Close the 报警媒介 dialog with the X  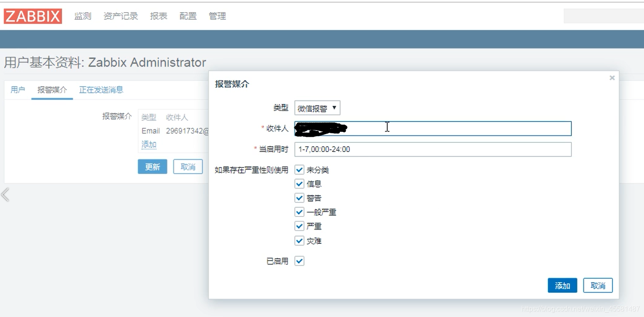(612, 78)
